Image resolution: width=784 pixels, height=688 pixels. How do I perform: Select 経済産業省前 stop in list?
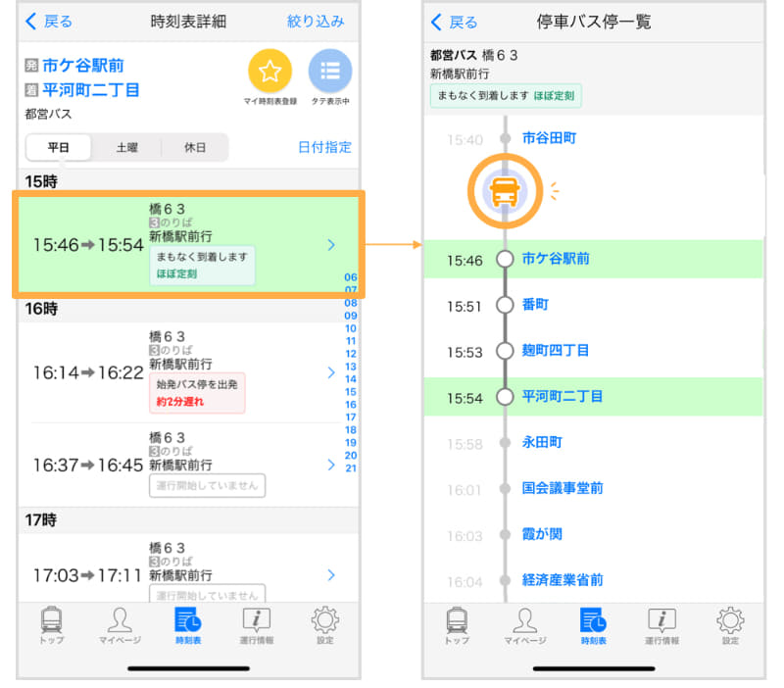point(563,580)
